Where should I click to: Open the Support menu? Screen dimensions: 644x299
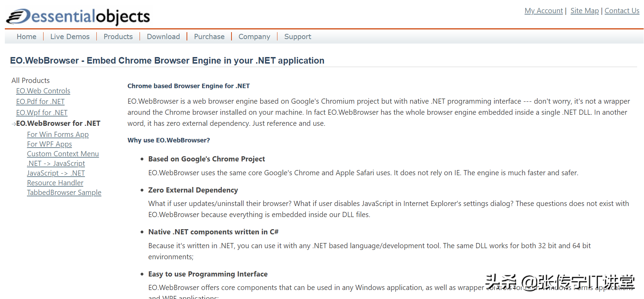click(x=297, y=37)
